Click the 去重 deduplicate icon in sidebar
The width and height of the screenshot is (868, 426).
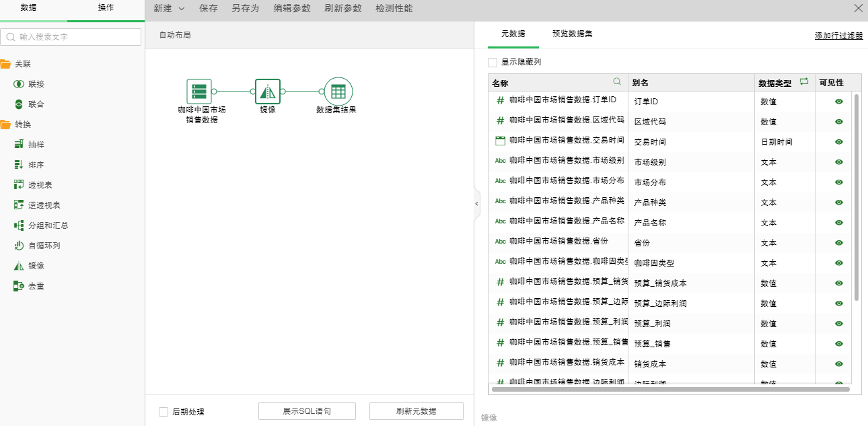19,286
